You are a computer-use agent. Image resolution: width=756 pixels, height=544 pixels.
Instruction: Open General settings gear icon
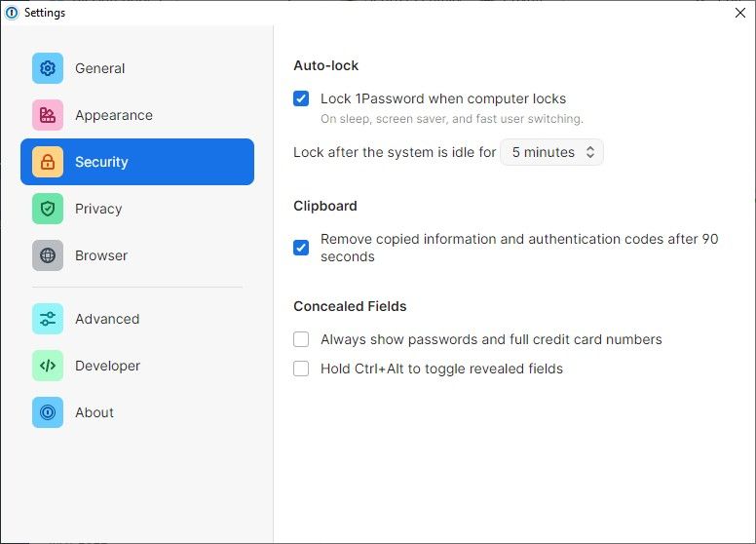pyautogui.click(x=48, y=68)
